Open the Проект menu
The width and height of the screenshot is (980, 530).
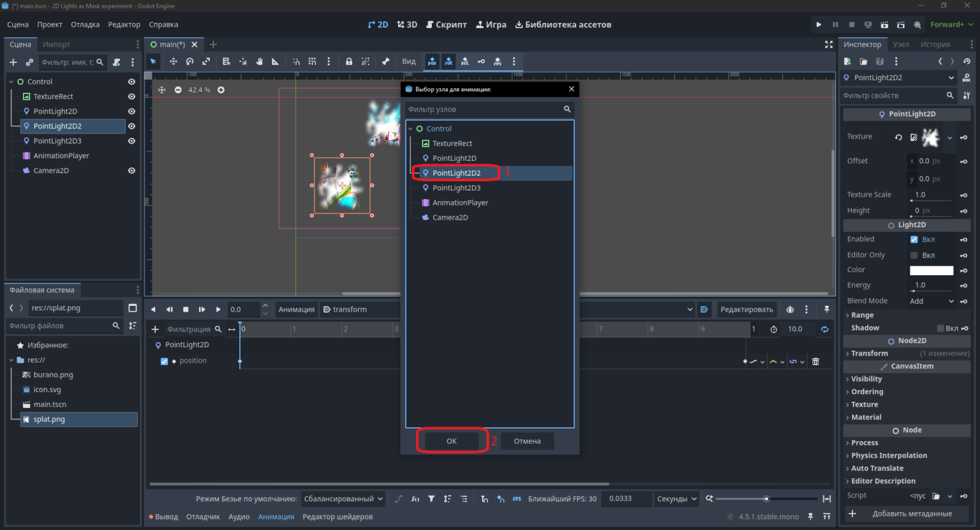point(50,24)
